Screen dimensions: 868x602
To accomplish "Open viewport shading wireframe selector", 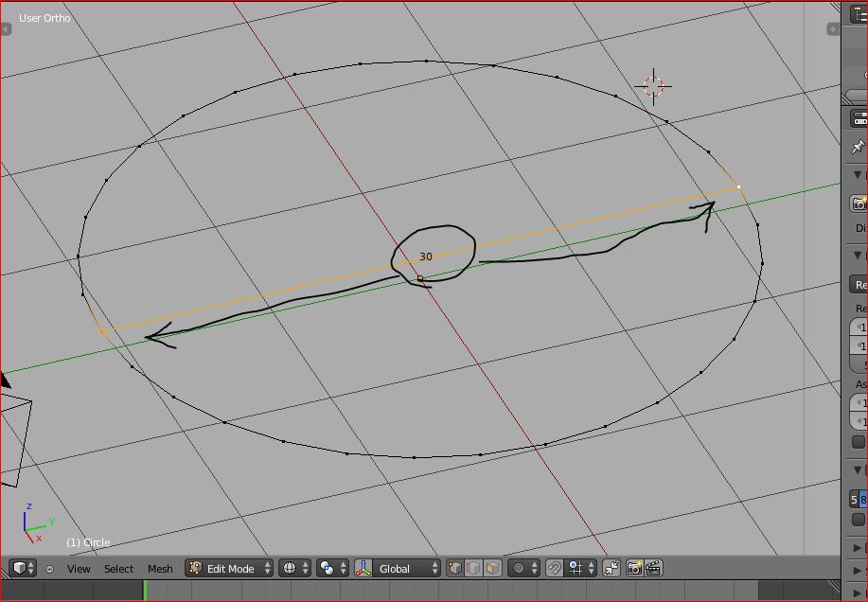I will tap(294, 568).
